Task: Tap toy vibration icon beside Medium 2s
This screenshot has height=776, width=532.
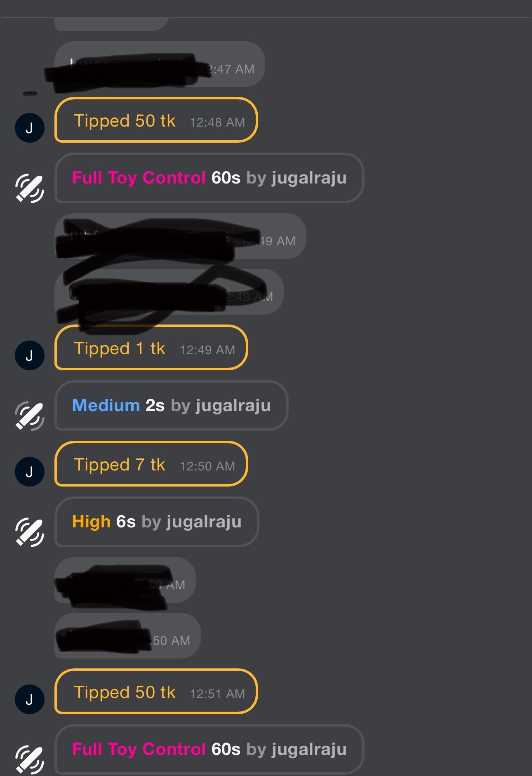Action: (x=30, y=416)
